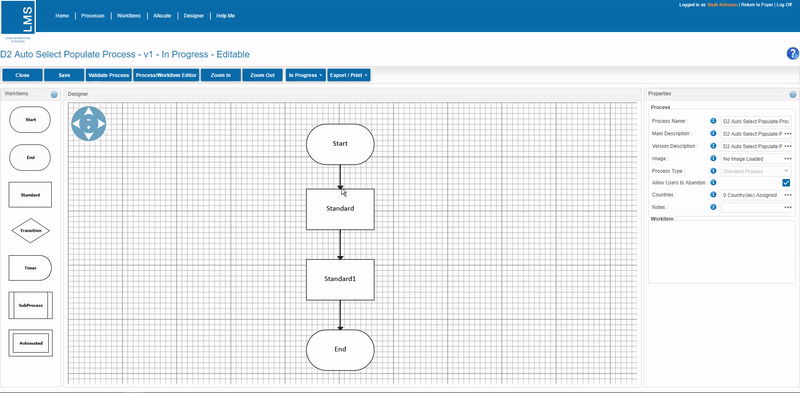Image resolution: width=800 pixels, height=393 pixels.
Task: Open the WorkItems menu
Action: (x=129, y=16)
